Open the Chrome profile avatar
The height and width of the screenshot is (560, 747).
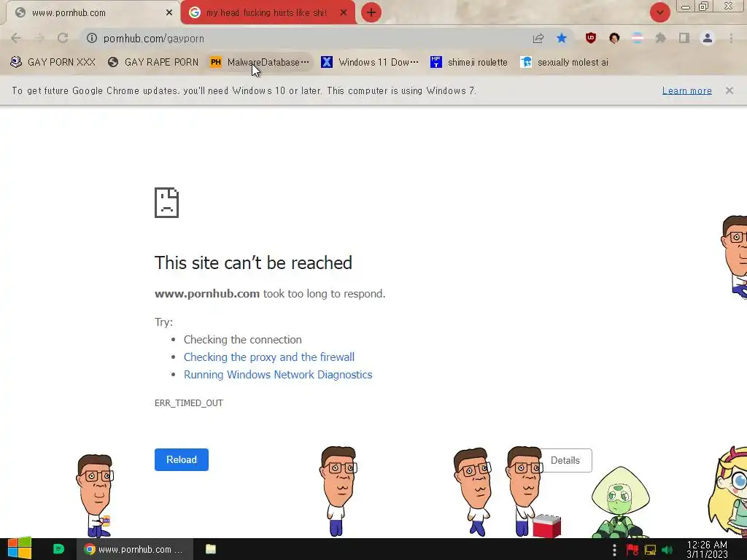tap(708, 38)
